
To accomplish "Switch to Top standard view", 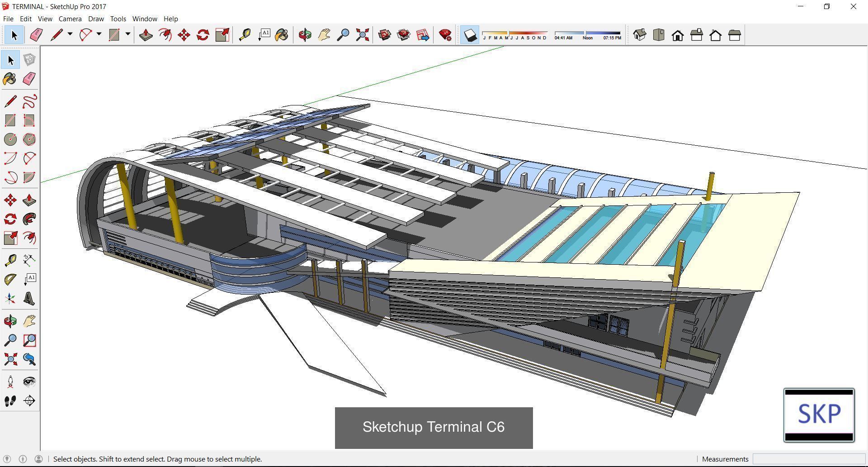I will point(659,35).
